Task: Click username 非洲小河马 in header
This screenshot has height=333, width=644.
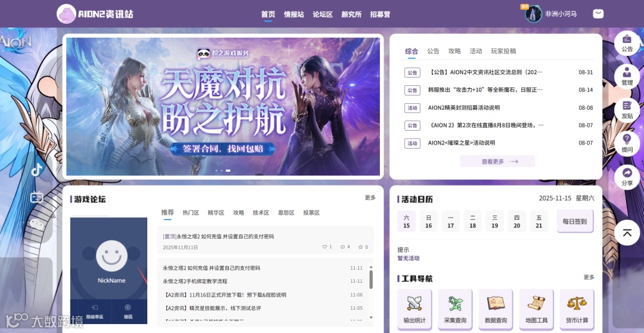Action: 561,14
